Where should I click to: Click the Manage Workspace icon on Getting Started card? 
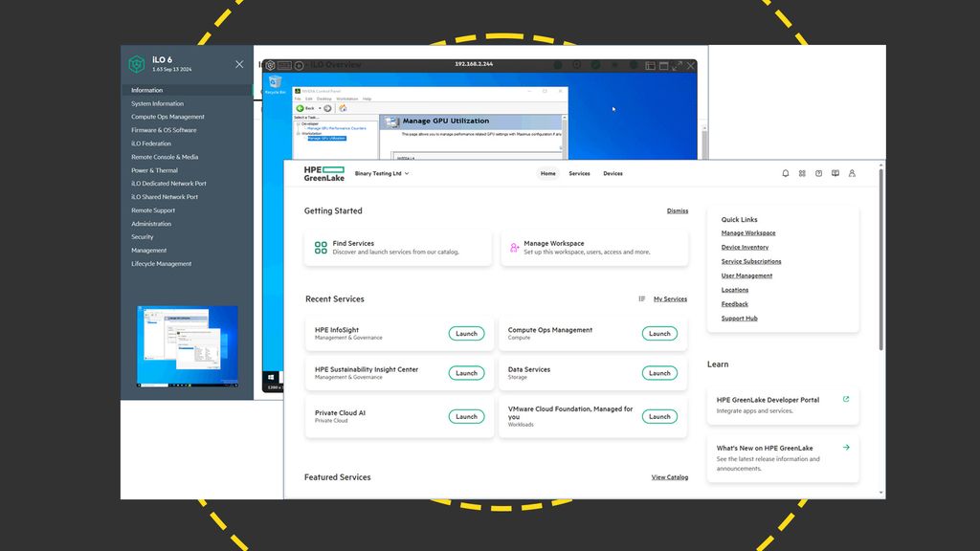513,246
